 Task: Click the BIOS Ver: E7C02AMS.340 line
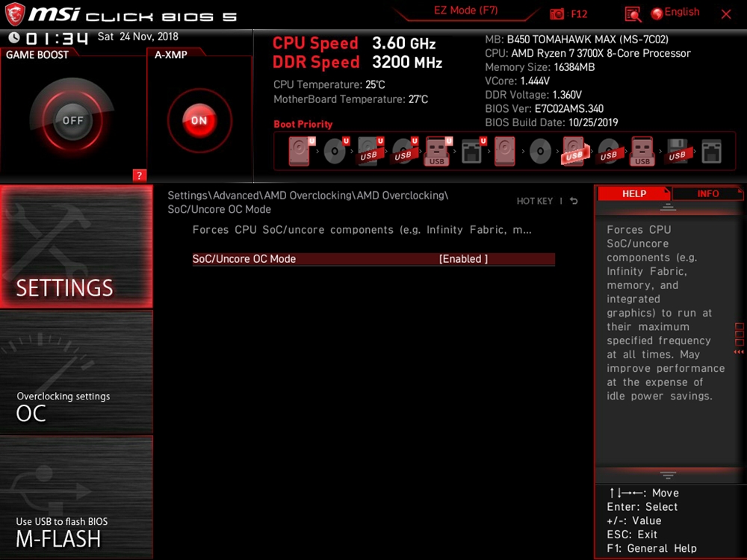(544, 108)
